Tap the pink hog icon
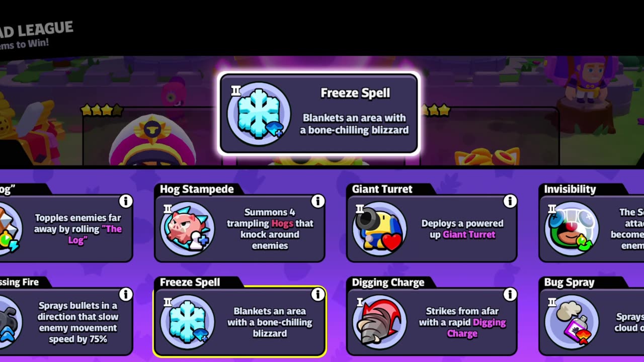Screen dimensions: 644x362 pos(188,229)
